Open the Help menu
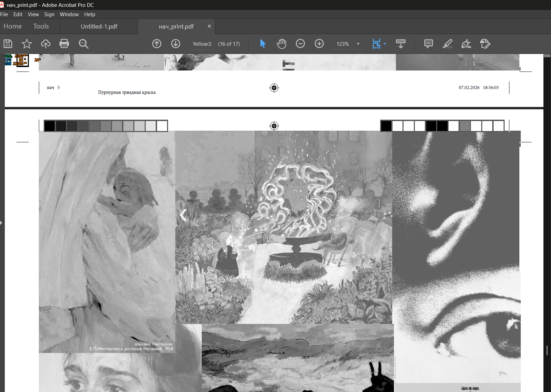This screenshot has height=392, width=551. click(x=90, y=14)
